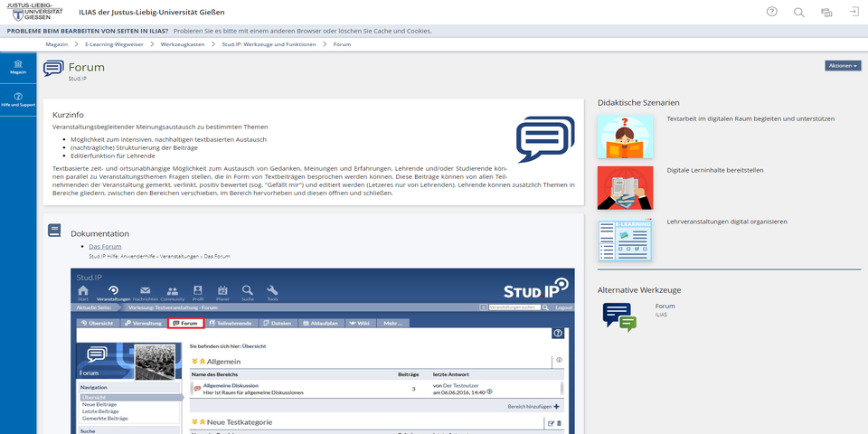Click the ILIAS Forum alternative tool icon

pos(619,316)
